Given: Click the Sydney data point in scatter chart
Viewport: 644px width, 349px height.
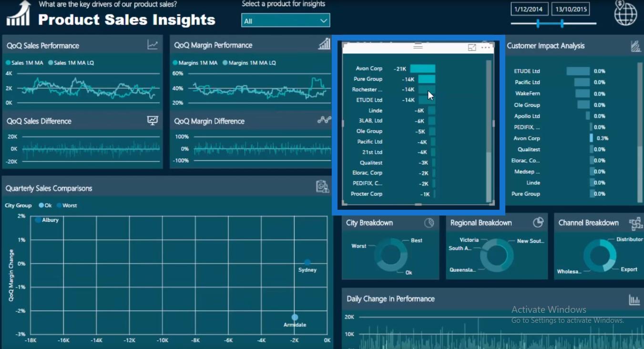Looking at the screenshot, I should point(307,262).
